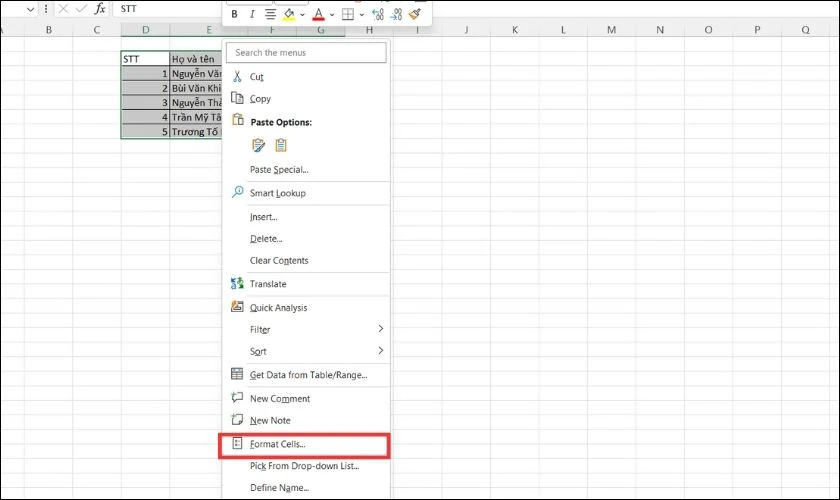Click the Họ và tên header cell

click(x=196, y=59)
